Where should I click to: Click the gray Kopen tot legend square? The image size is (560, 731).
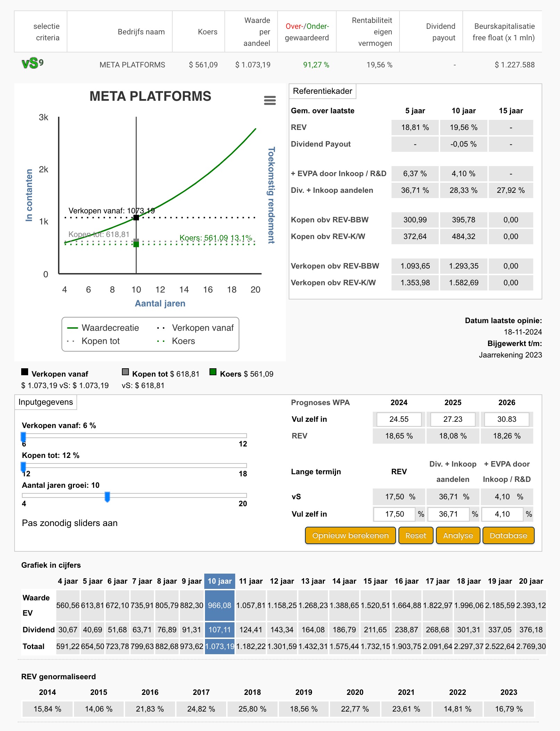pos(125,372)
